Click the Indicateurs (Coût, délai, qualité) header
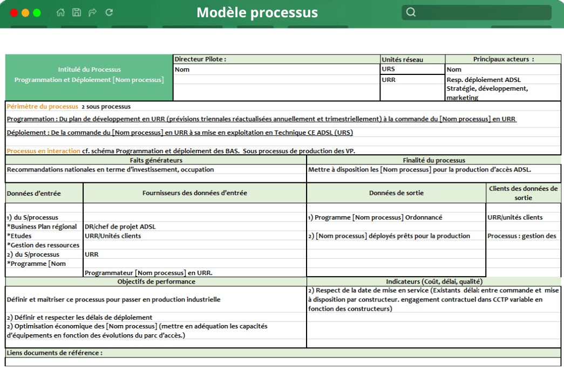Screen dimensions: 564x392 (433, 281)
